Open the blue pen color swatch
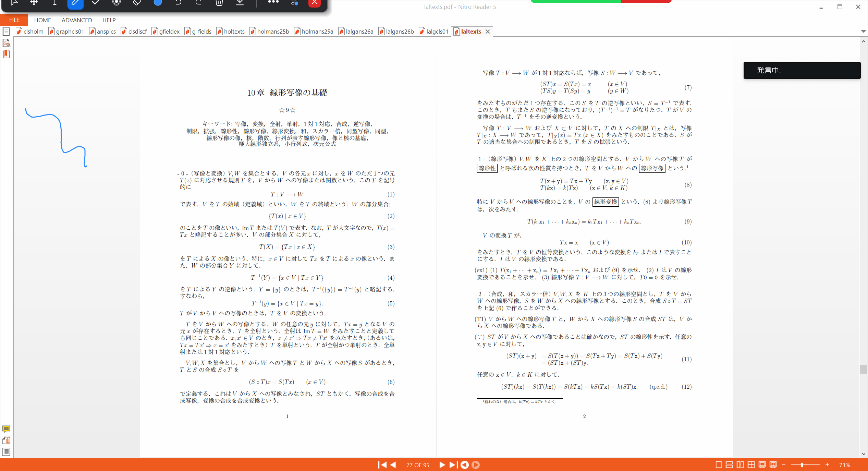Viewport: 868px width, 471px height. click(x=158, y=3)
